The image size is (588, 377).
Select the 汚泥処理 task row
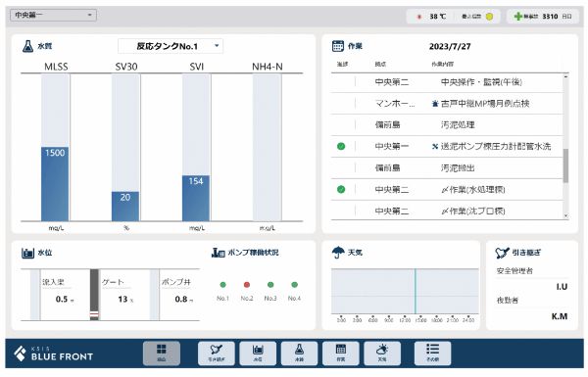point(447,124)
